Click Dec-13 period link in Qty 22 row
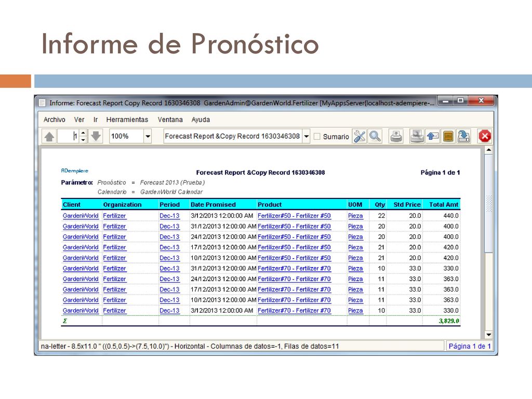532x399 pixels. [169, 216]
